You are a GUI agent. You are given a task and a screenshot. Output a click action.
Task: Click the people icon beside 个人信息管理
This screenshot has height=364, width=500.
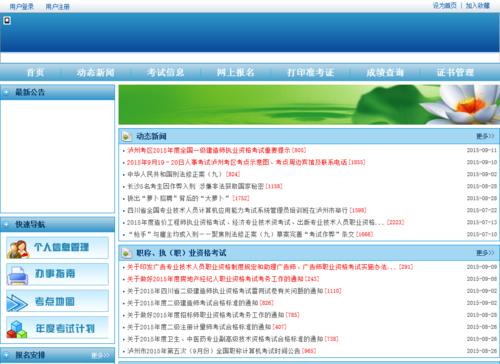pyautogui.click(x=18, y=249)
